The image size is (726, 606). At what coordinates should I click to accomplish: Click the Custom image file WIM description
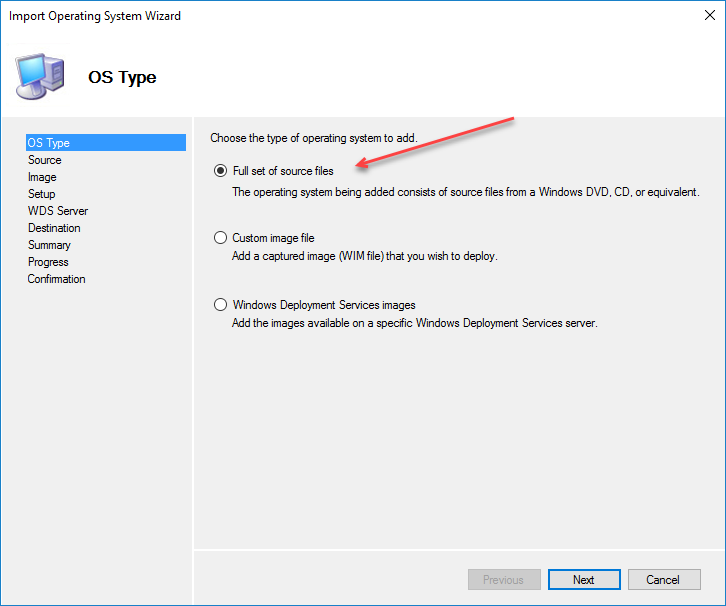pyautogui.click(x=364, y=256)
